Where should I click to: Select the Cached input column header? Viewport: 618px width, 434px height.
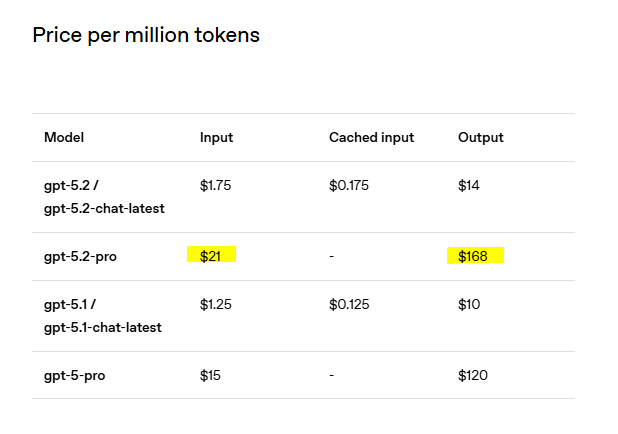[x=371, y=137]
